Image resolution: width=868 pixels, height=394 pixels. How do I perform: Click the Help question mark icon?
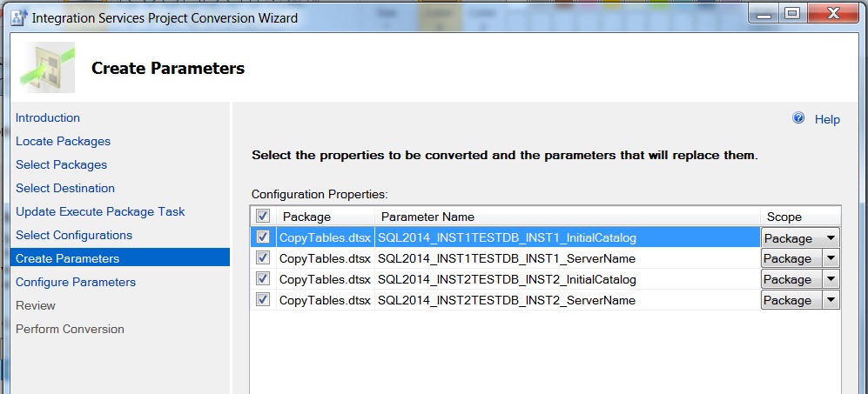798,118
